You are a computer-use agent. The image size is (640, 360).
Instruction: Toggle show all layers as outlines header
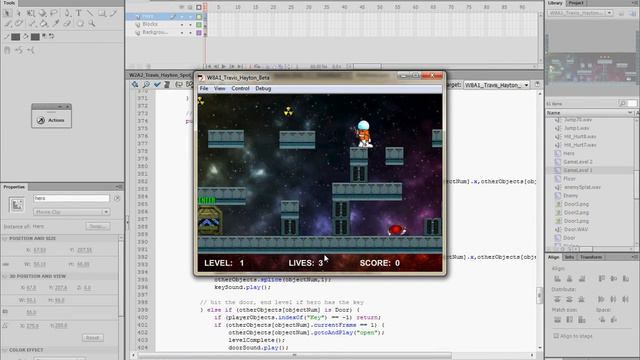[199, 7]
